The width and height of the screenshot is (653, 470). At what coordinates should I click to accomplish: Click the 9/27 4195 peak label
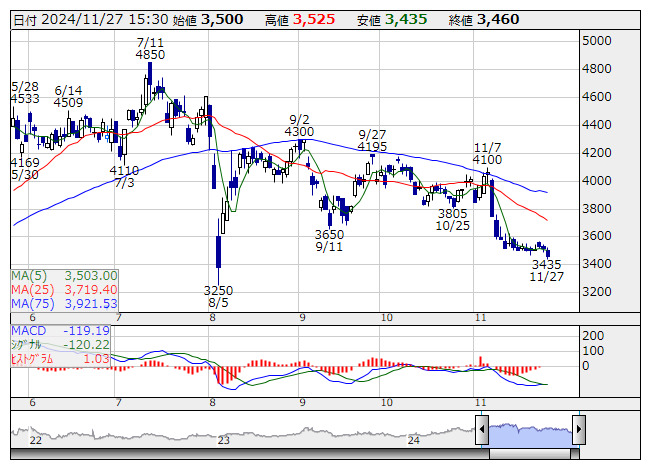pos(372,140)
